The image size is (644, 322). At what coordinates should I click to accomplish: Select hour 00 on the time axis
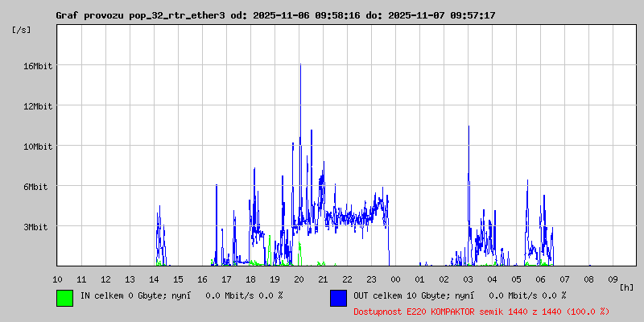tap(395, 279)
